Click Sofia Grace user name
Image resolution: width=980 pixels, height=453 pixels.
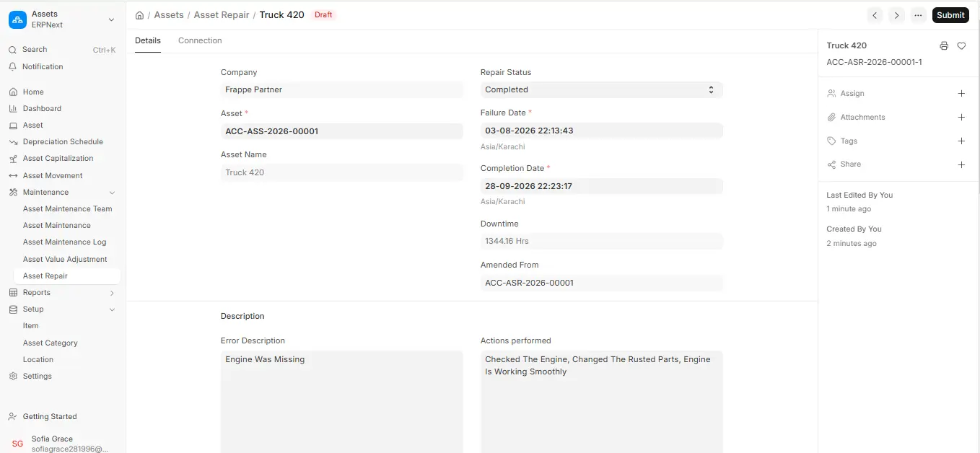[x=52, y=439]
